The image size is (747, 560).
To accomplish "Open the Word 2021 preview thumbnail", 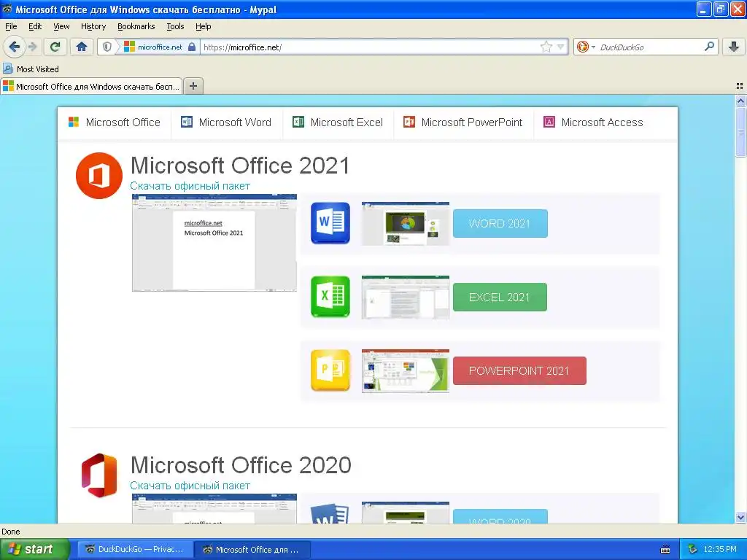I will [x=406, y=223].
